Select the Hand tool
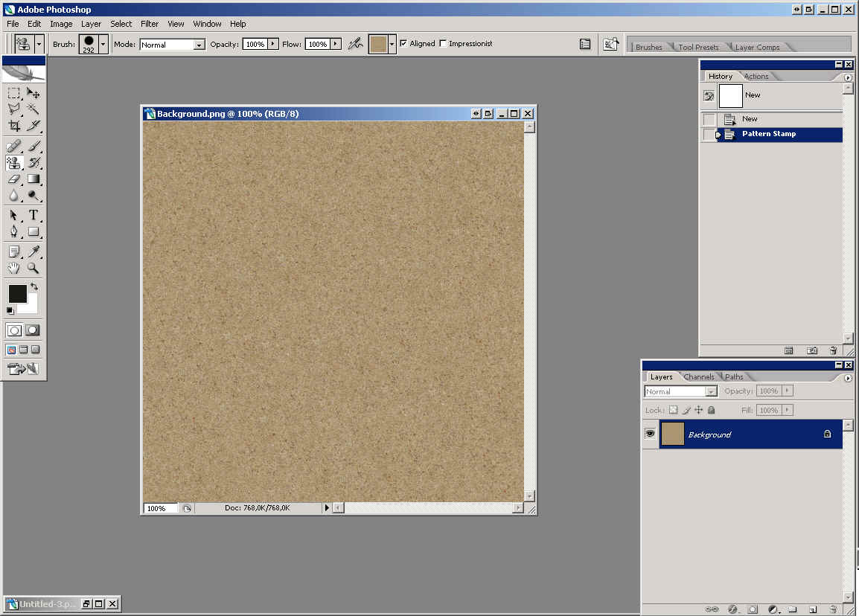Screen dimensions: 859x616 [14, 269]
